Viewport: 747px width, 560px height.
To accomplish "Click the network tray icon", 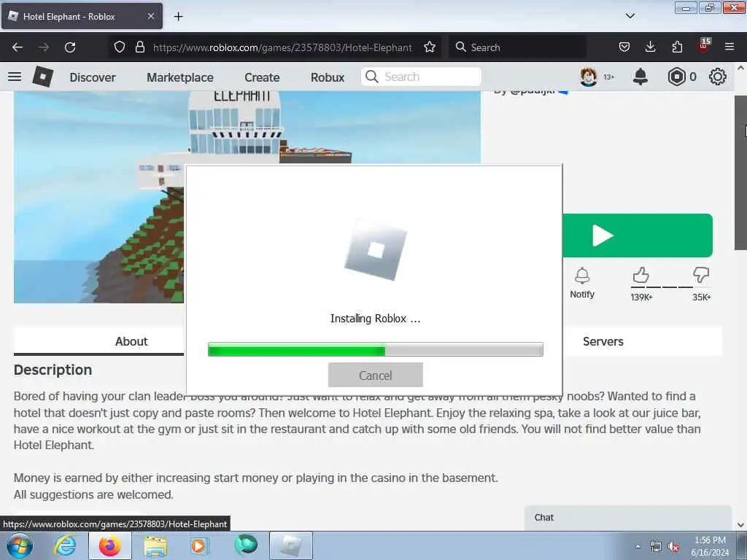I will pos(656,547).
